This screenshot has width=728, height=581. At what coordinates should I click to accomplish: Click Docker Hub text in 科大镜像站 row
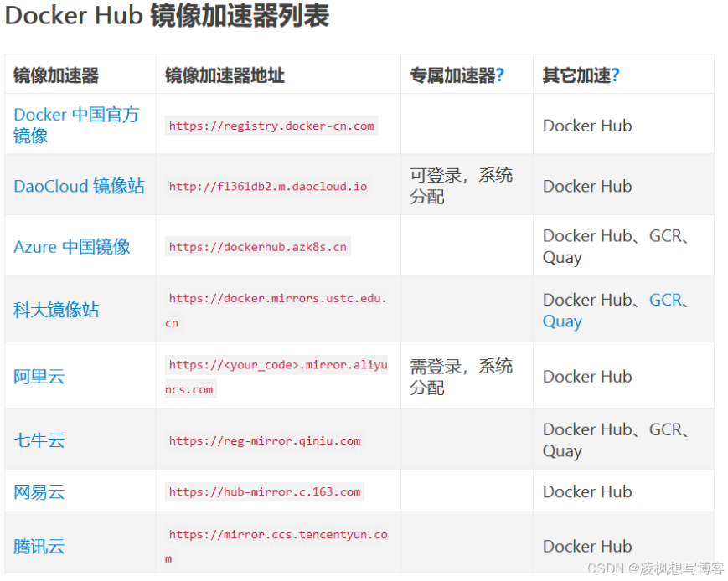(587, 300)
